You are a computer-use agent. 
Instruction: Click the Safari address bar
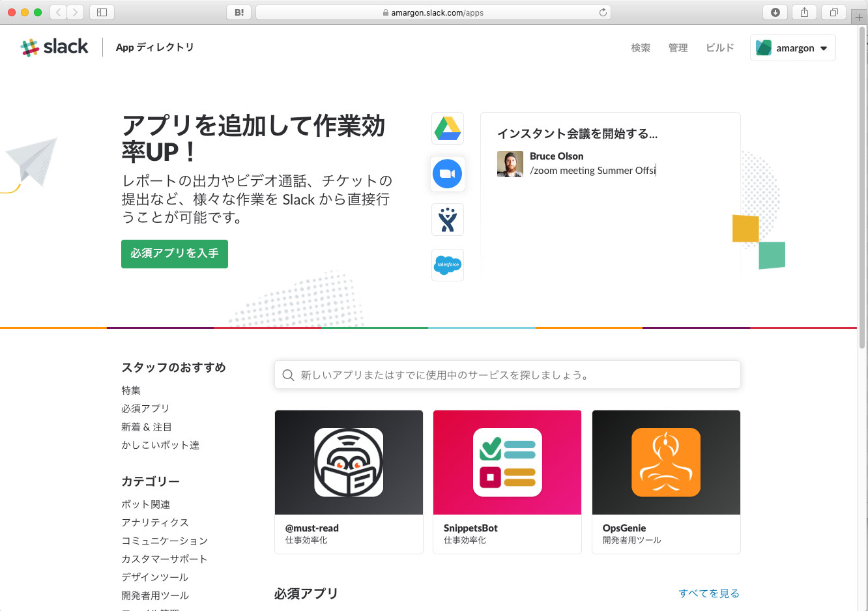pyautogui.click(x=433, y=12)
